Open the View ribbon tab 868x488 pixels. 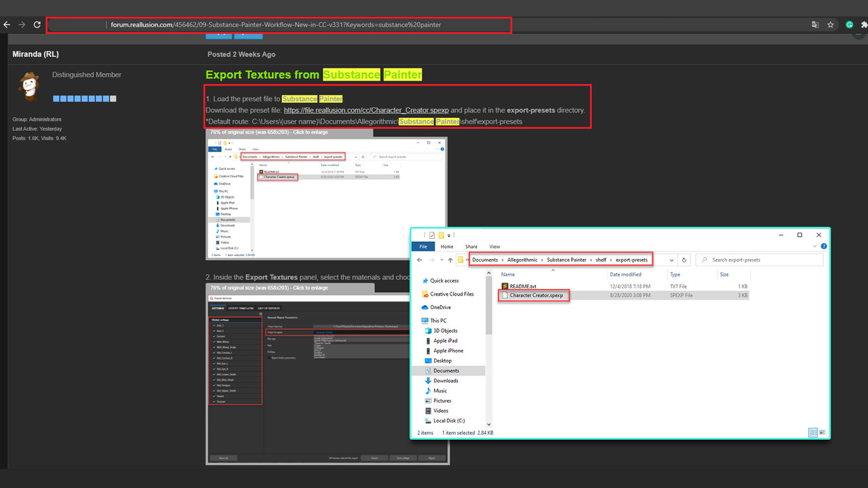click(x=494, y=247)
